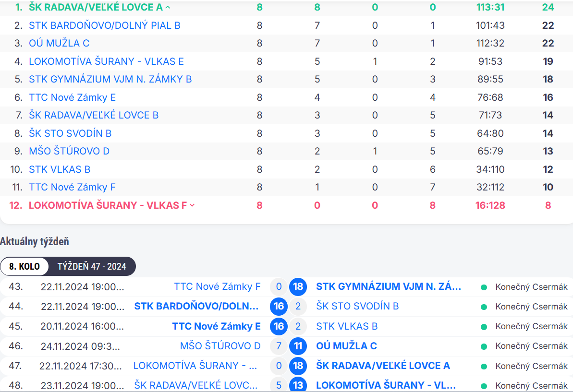Click score badge 13 in match 48
The height and width of the screenshot is (392, 573).
point(298,385)
